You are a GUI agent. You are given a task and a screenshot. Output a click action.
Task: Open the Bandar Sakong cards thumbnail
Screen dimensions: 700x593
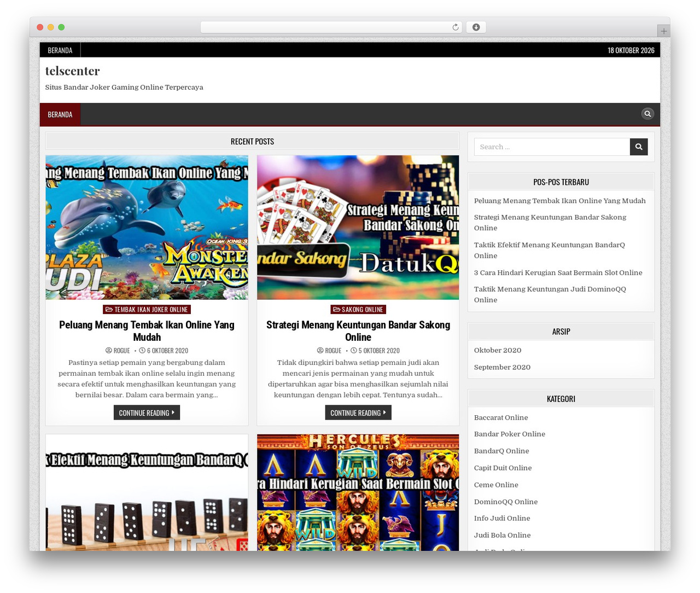coord(358,228)
